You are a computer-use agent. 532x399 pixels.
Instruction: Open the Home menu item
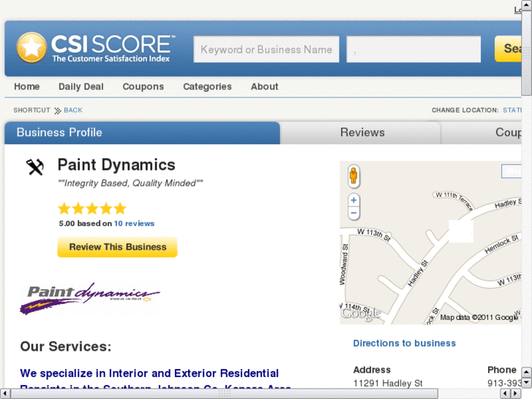coord(27,86)
